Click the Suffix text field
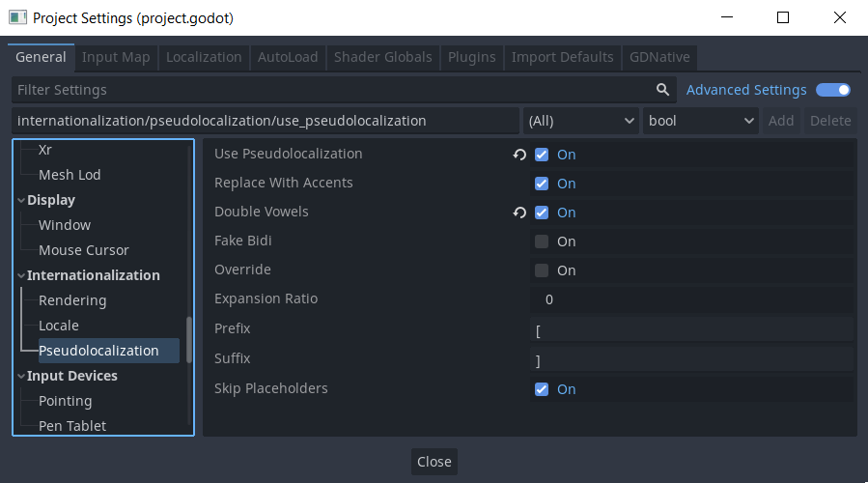The height and width of the screenshot is (483, 868). coord(691,359)
